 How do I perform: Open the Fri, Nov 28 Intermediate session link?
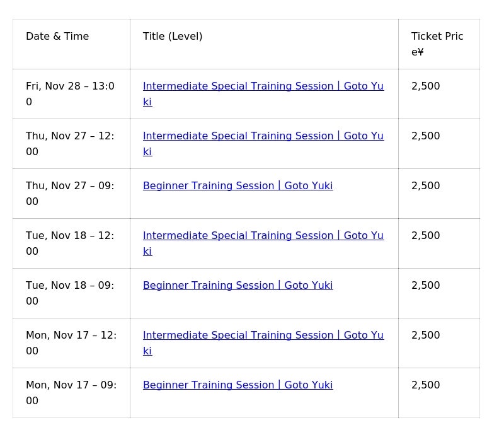tap(263, 86)
